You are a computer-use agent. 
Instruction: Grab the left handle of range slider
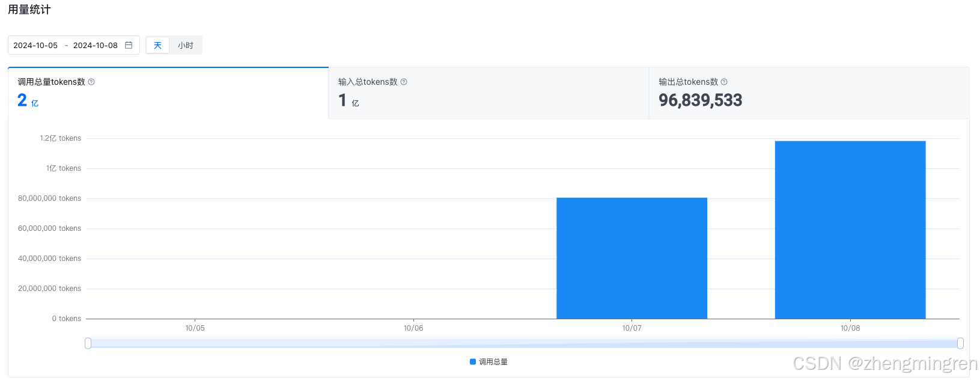(88, 343)
